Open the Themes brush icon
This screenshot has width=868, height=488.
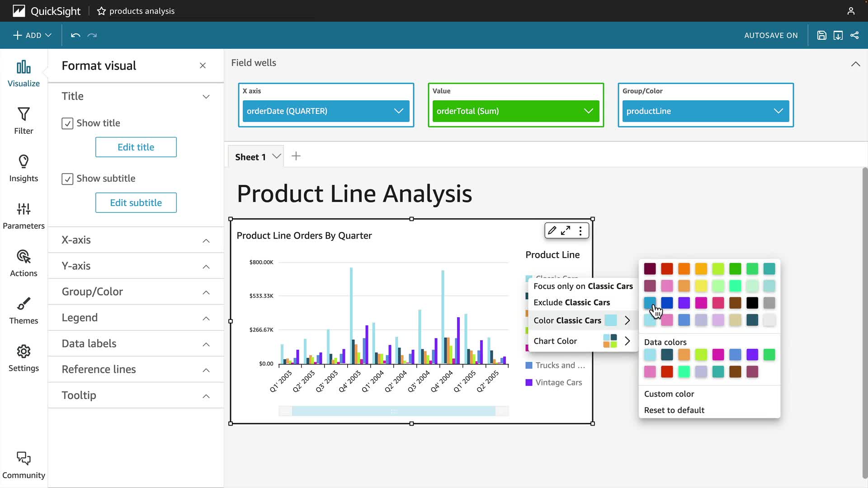(x=24, y=310)
